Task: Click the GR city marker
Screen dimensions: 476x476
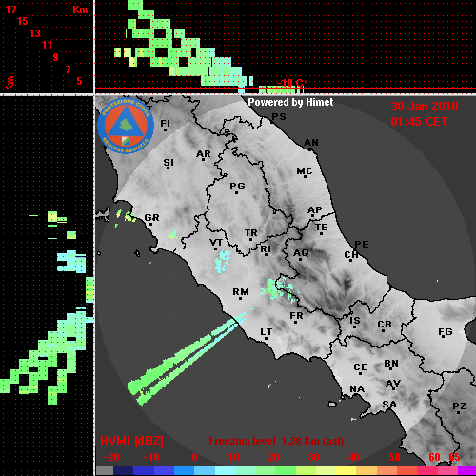Action: (x=151, y=220)
